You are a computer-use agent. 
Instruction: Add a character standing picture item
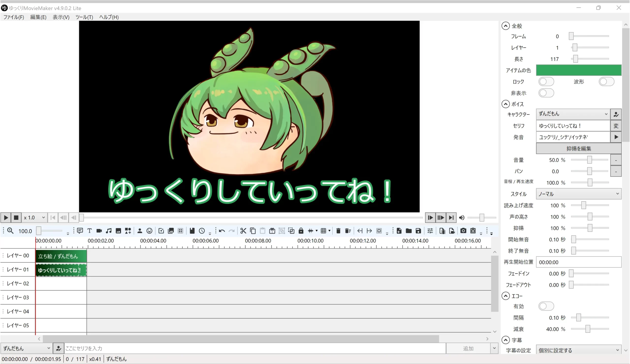(140, 231)
